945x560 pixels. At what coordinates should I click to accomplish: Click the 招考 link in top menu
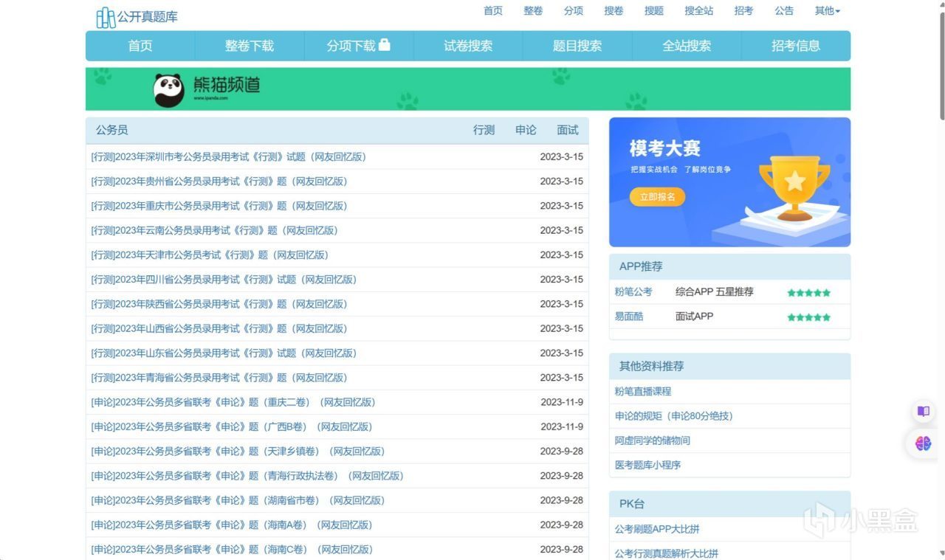(x=744, y=10)
